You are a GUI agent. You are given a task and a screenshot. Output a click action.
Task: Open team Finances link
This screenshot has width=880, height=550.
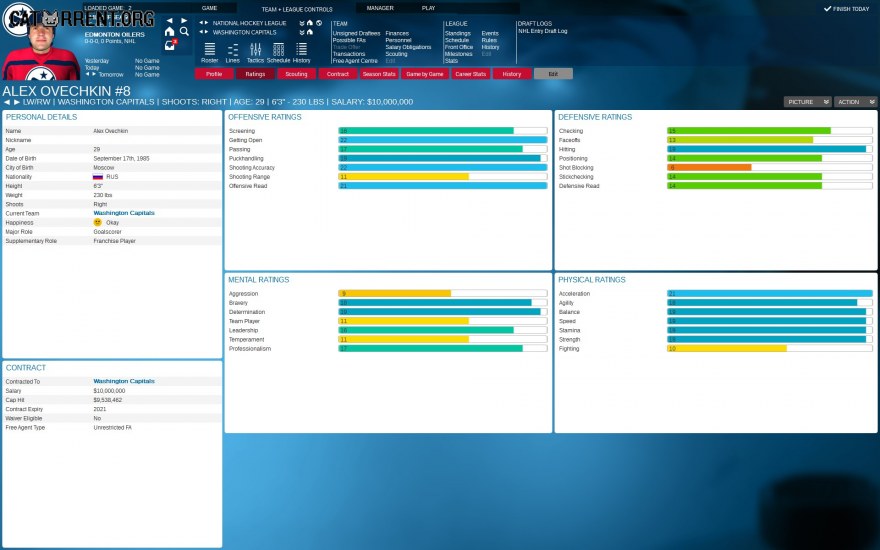coord(397,34)
